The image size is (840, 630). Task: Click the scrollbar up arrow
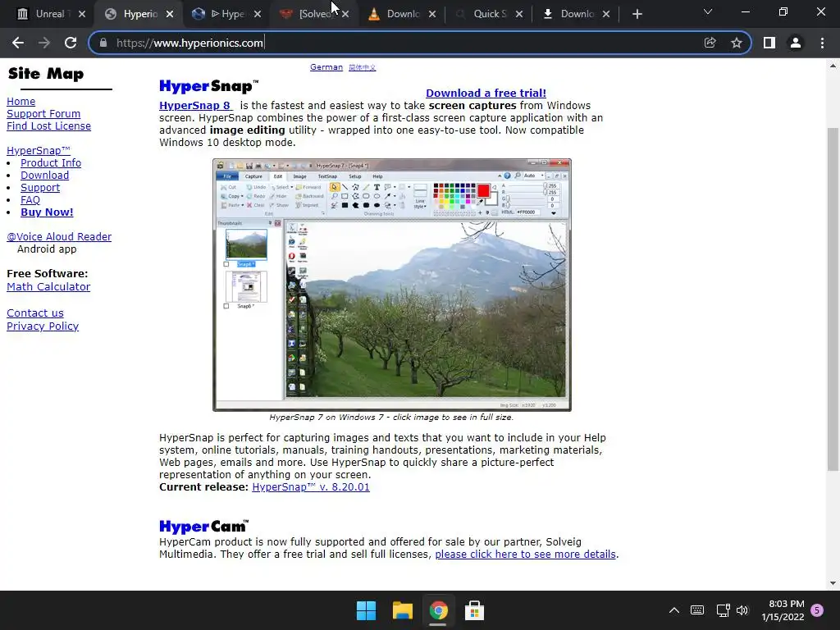point(833,66)
